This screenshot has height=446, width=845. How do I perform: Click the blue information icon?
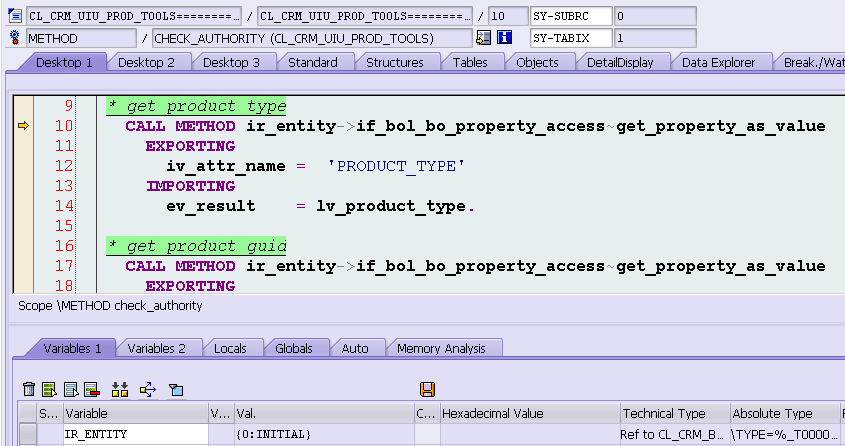tap(504, 37)
